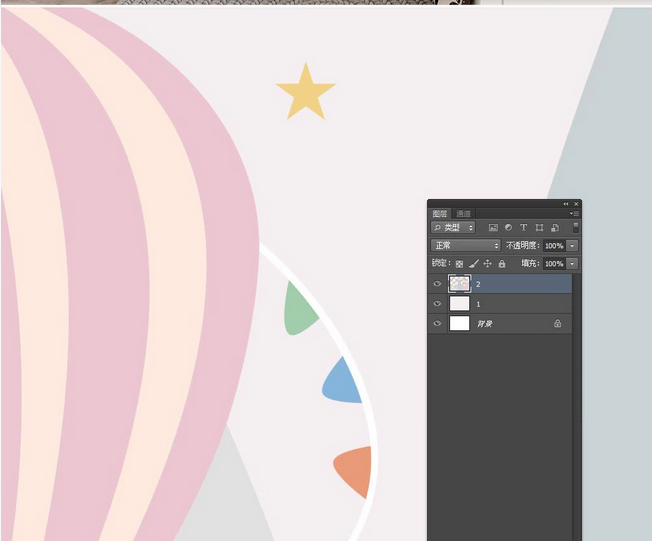Click the lock transparent pixels icon
652x541 pixels.
tap(460, 264)
